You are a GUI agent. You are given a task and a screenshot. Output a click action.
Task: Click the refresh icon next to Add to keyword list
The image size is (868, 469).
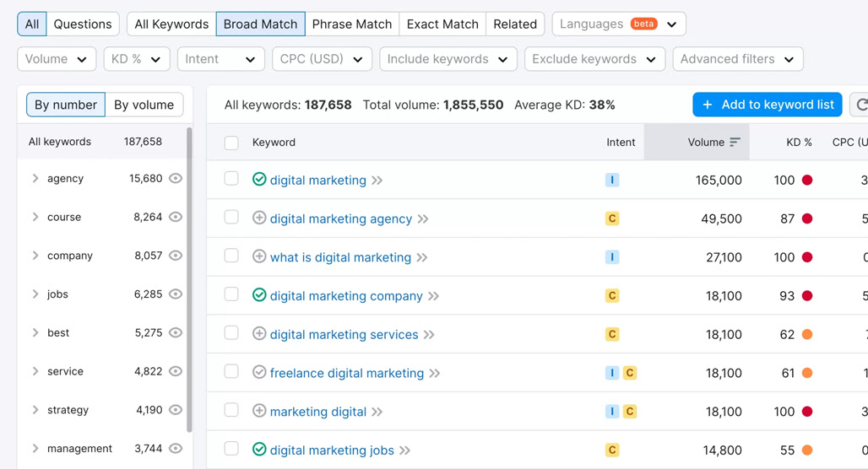pos(860,105)
